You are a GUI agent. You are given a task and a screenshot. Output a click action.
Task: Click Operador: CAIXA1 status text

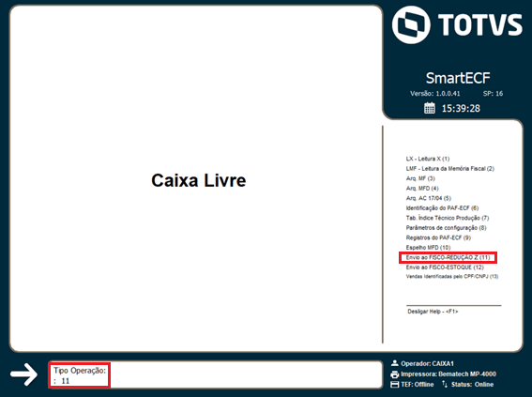[427, 363]
